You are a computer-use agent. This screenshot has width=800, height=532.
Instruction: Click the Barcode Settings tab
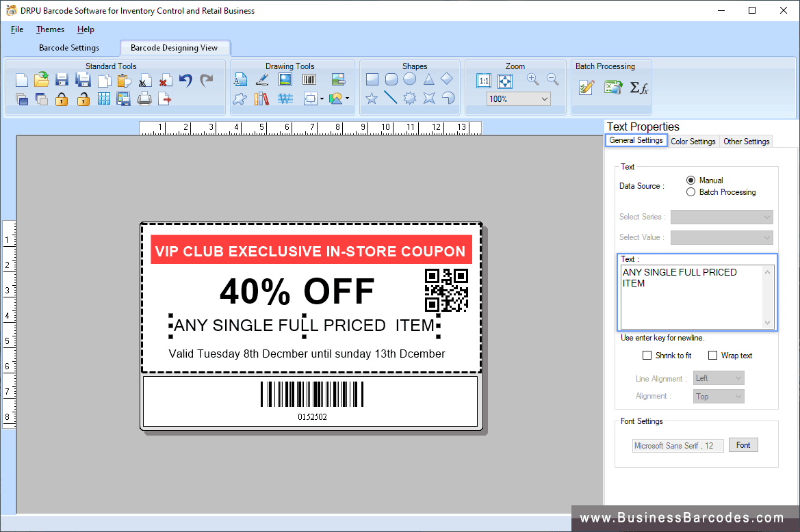[x=69, y=48]
